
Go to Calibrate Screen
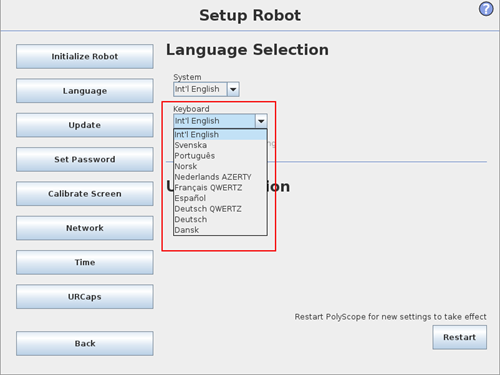click(x=85, y=194)
